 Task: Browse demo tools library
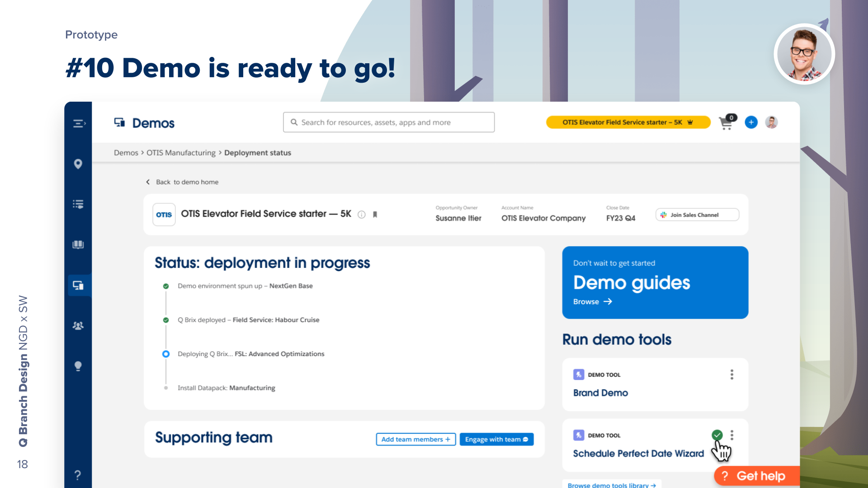tap(612, 485)
